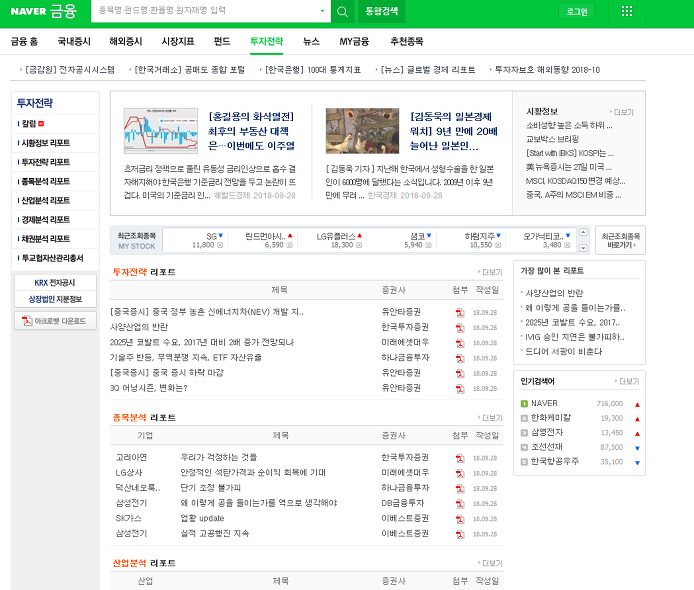694x590 pixels.
Task: Open 한화케미칼 in popular searches
Action: pos(551,418)
